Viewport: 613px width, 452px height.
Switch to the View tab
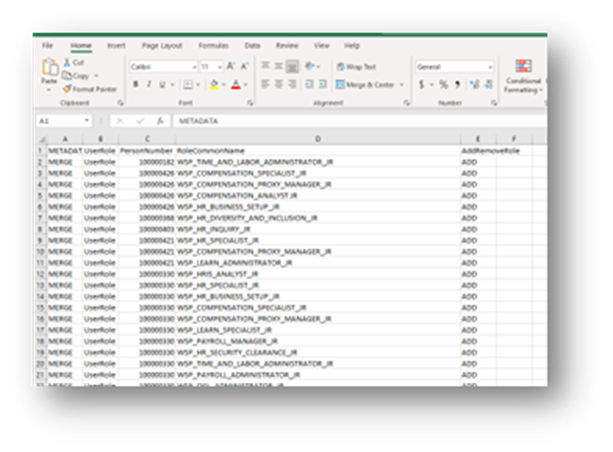pos(321,45)
